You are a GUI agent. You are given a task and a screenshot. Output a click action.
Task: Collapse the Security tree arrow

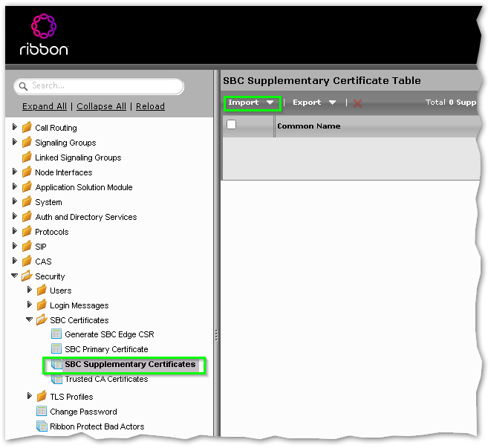[x=14, y=276]
